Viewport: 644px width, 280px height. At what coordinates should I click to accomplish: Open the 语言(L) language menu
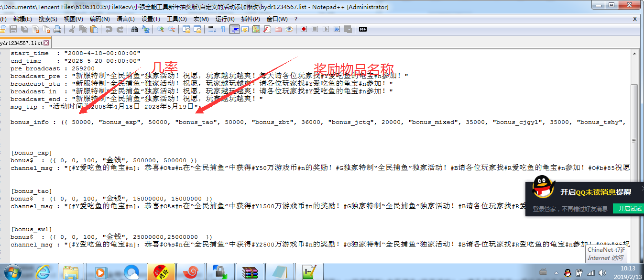[x=125, y=19]
